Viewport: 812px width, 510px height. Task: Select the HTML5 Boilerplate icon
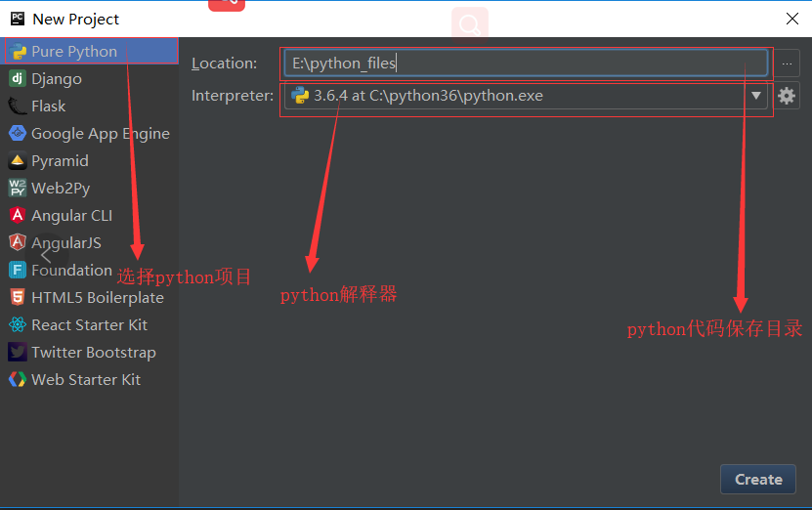pos(18,298)
